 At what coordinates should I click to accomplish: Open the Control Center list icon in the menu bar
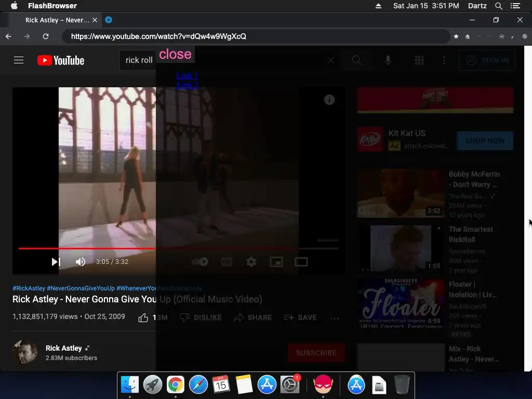tap(515, 6)
